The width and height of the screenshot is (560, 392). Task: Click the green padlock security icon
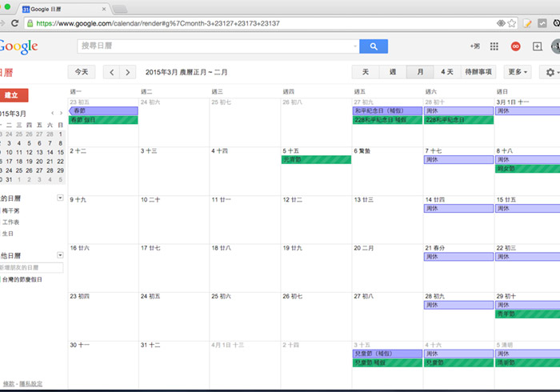tap(30, 23)
